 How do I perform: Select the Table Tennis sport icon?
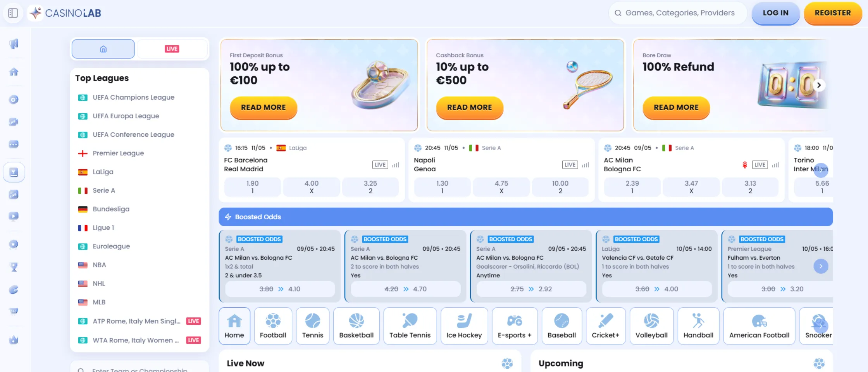click(410, 325)
